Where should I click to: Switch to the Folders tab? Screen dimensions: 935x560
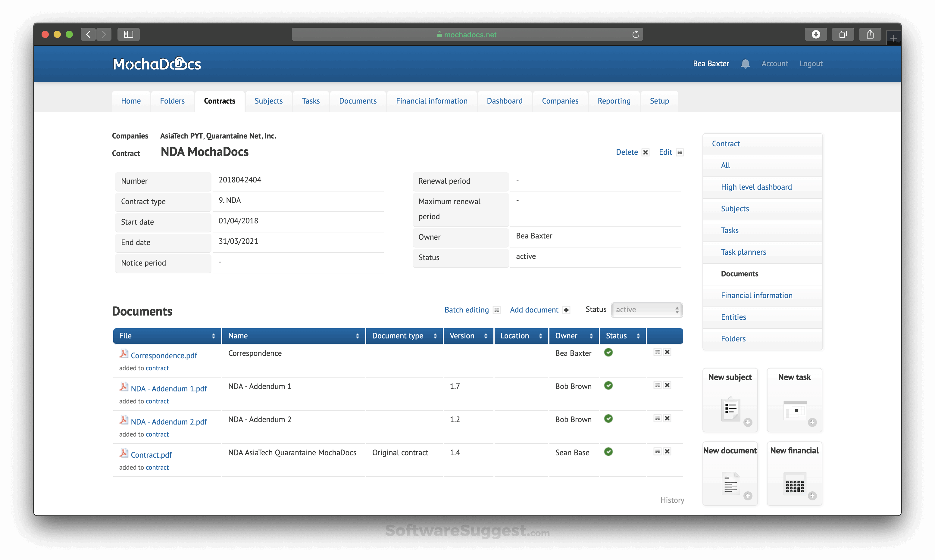172,101
